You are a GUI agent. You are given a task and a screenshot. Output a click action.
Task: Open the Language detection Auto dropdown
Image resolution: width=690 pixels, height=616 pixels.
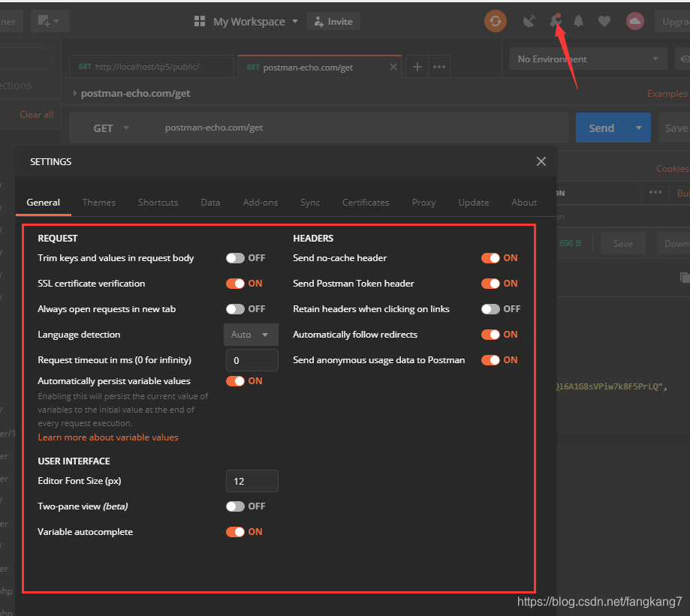pos(251,335)
